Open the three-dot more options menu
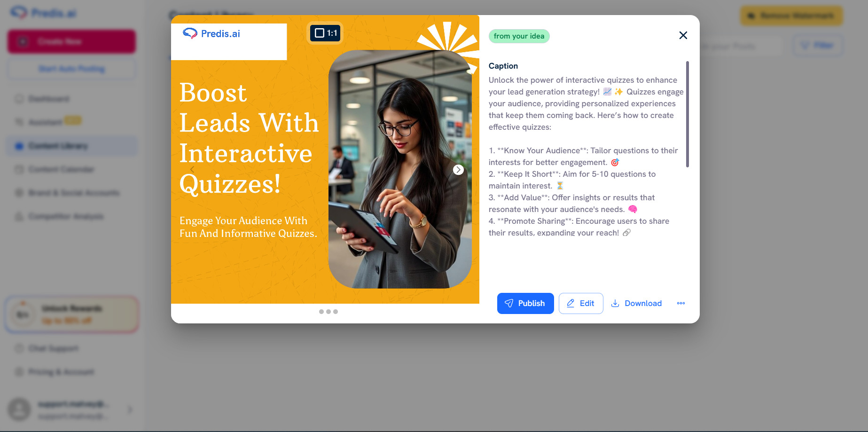 pyautogui.click(x=681, y=303)
